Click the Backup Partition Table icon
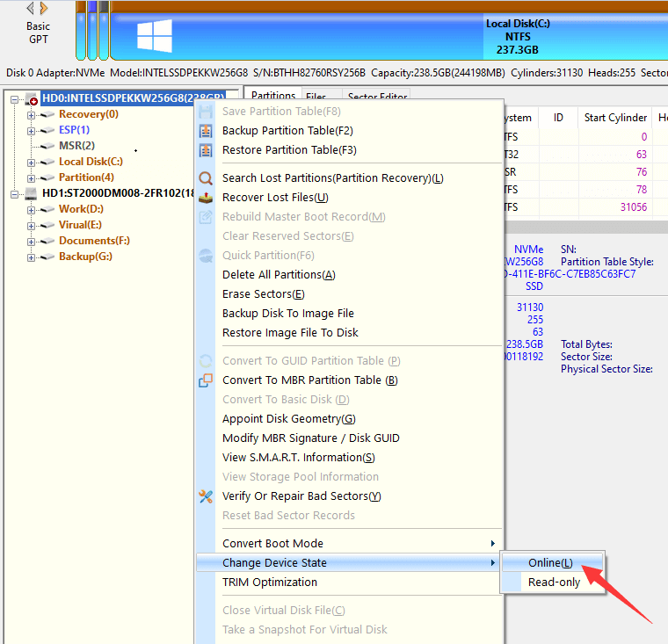The width and height of the screenshot is (668, 644). (206, 131)
